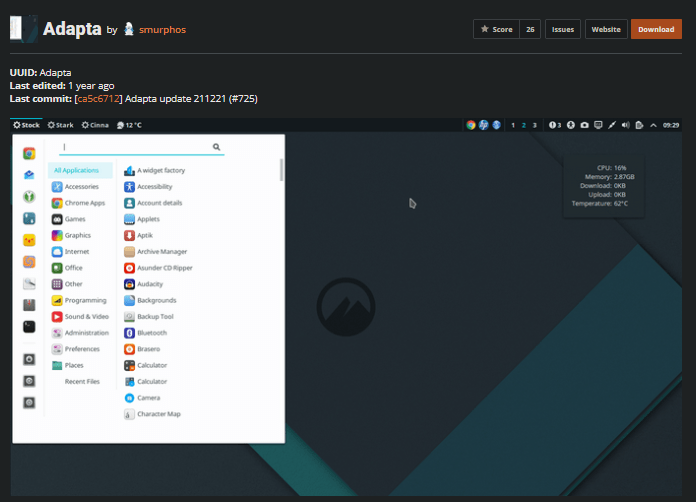Image resolution: width=696 pixels, height=502 pixels.
Task: Click the star Score button
Action: click(496, 29)
